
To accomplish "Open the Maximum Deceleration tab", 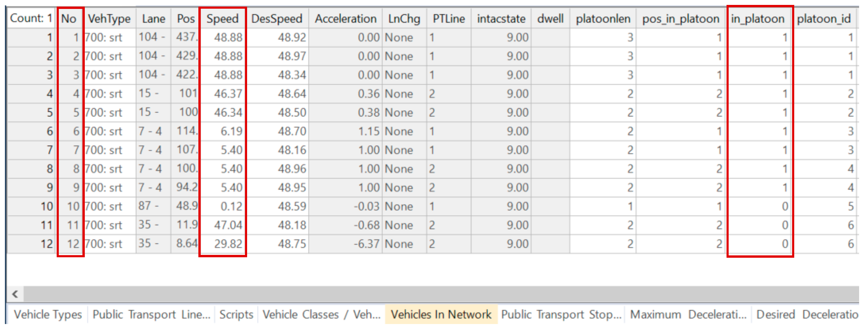I will point(688,314).
